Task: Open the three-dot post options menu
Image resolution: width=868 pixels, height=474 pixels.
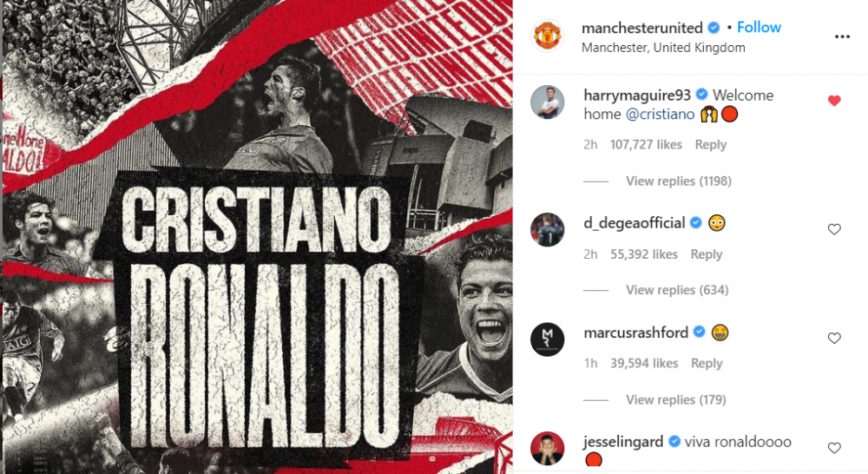Action: (842, 36)
